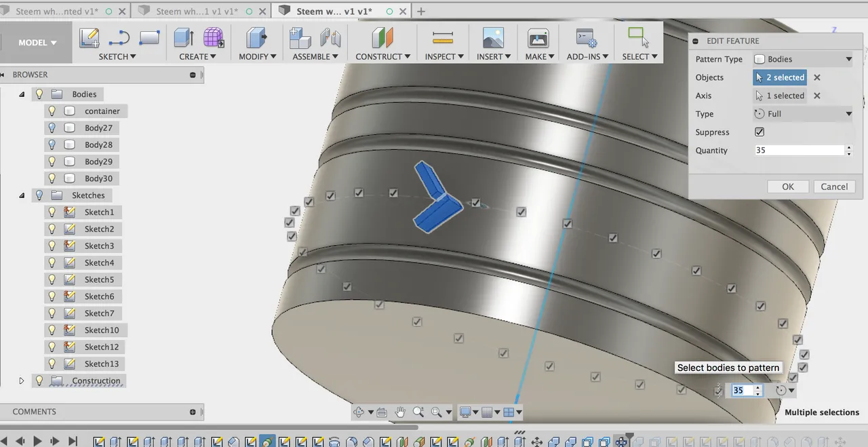Collapse the Edit Feature dialog
Screen dimensions: 868x447
pyautogui.click(x=696, y=41)
